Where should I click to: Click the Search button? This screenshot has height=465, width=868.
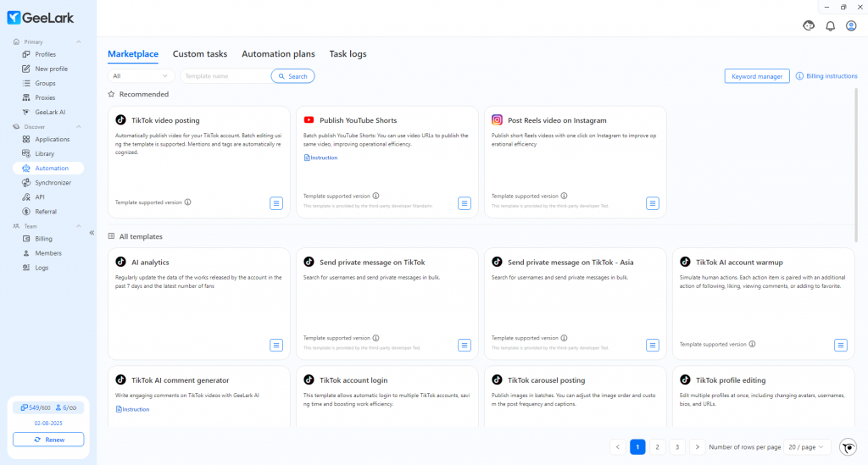(292, 76)
